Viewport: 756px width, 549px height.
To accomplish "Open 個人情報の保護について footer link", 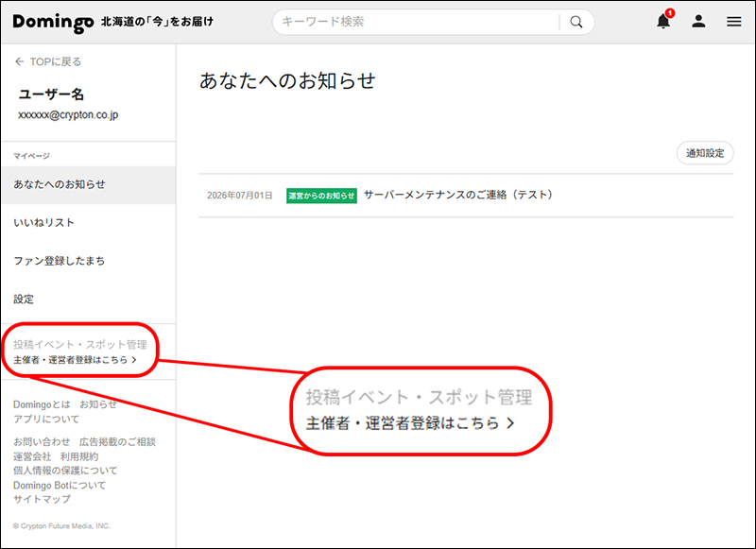I will pyautogui.click(x=65, y=471).
